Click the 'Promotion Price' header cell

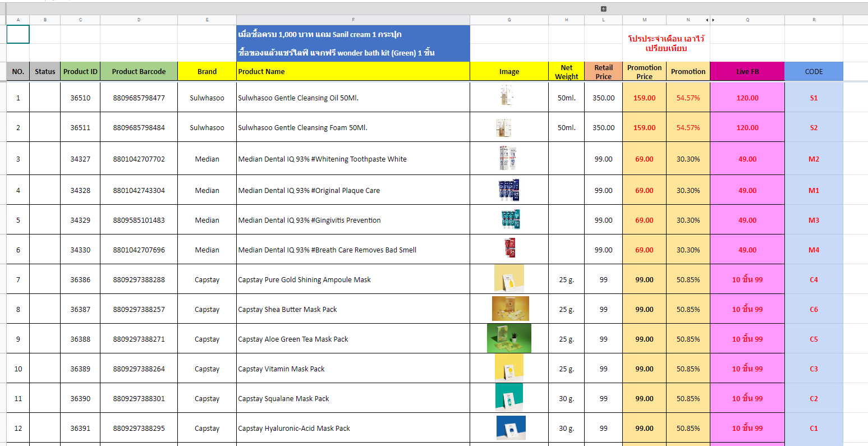644,71
